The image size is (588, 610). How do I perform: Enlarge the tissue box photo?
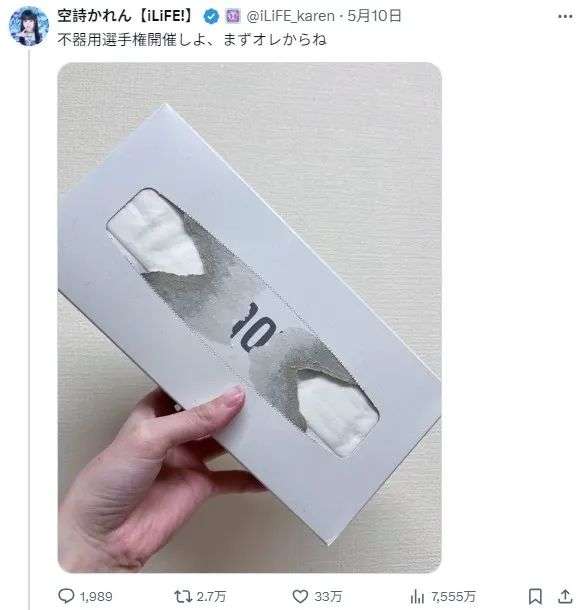point(249,317)
